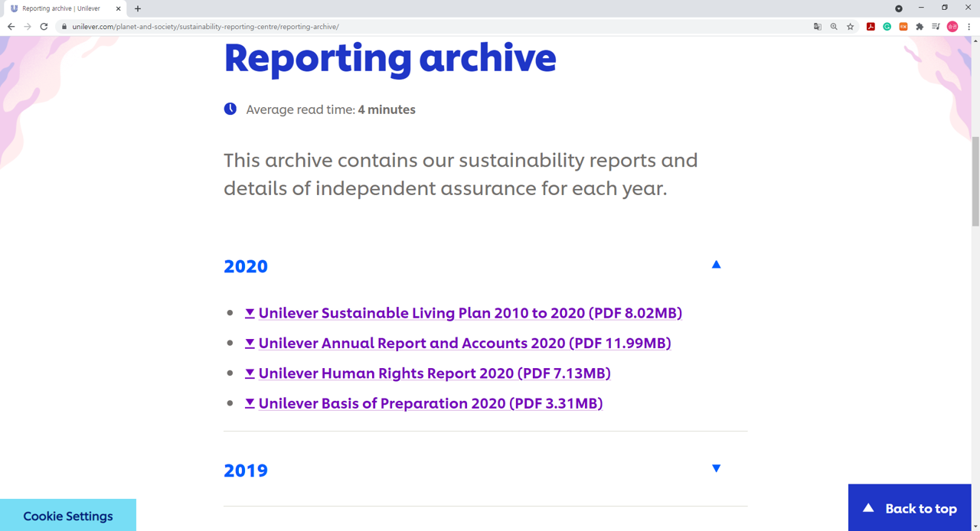Click the '4 minutes' read time text
The image size is (980, 531).
[x=387, y=109]
